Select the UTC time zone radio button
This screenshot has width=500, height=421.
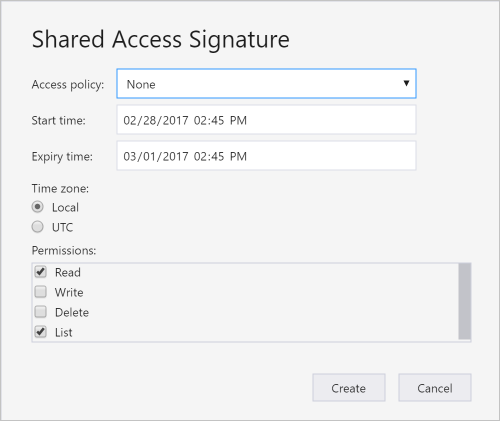37,227
